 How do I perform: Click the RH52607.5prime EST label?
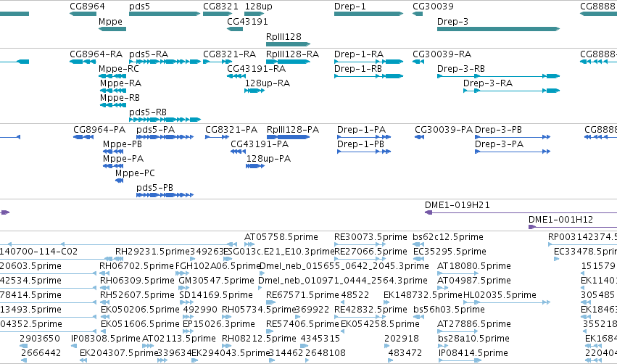tap(137, 295)
